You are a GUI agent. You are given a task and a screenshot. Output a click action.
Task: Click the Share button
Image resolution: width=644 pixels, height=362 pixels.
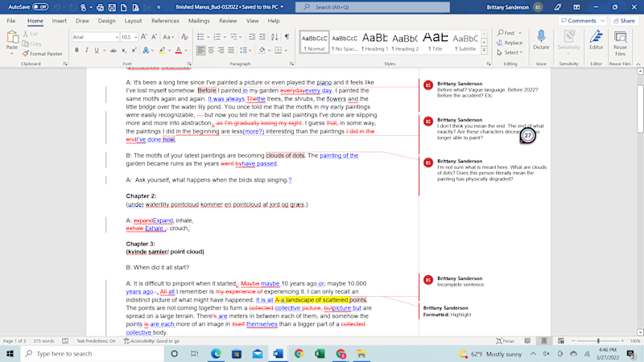point(625,21)
